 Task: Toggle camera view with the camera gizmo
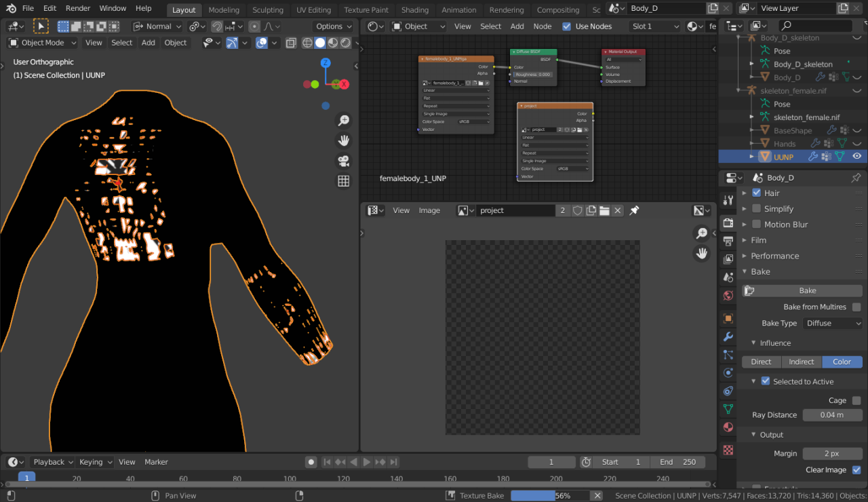(344, 161)
